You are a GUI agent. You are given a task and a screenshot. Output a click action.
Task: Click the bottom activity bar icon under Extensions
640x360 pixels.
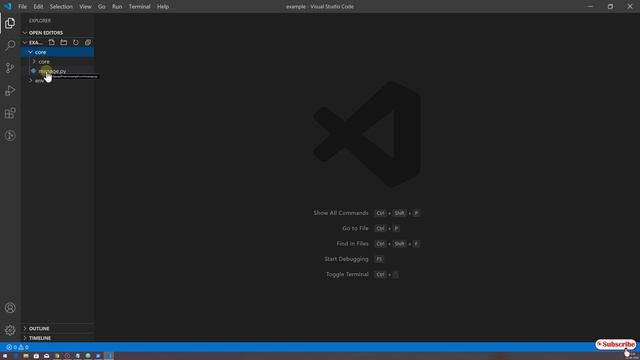coord(10,136)
